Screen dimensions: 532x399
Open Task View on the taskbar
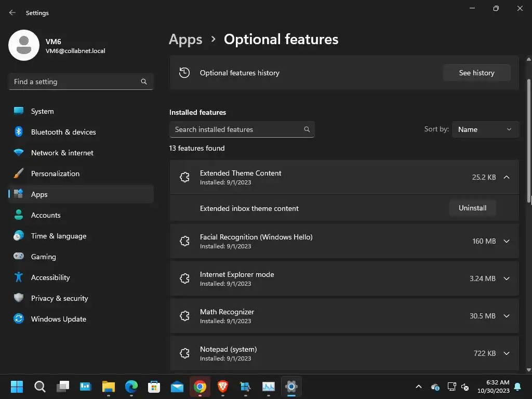click(63, 387)
